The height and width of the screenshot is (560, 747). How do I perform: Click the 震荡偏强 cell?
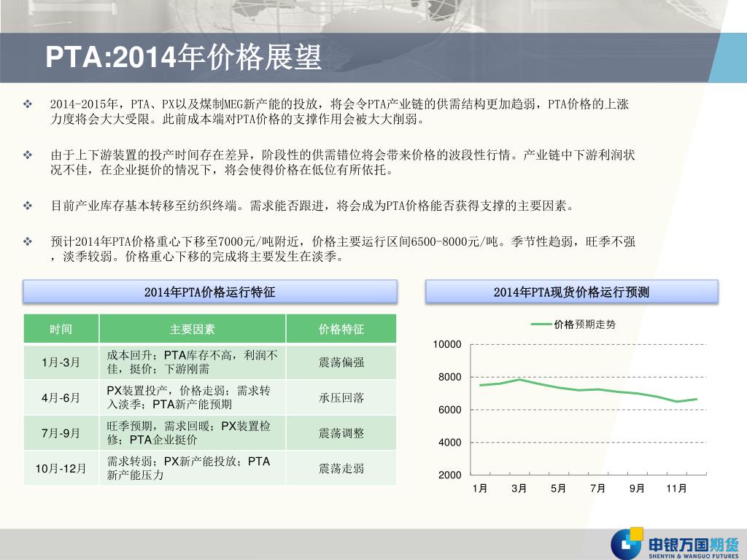click(x=341, y=362)
